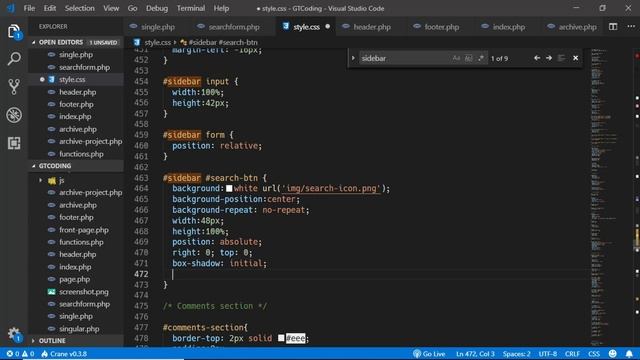
Task: Open the View menu
Action: [x=111, y=8]
